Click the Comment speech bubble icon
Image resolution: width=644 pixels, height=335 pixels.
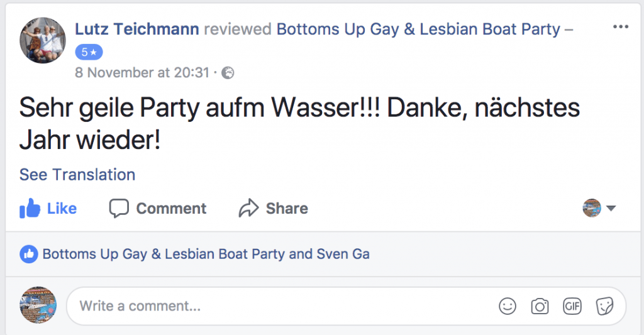click(x=118, y=208)
